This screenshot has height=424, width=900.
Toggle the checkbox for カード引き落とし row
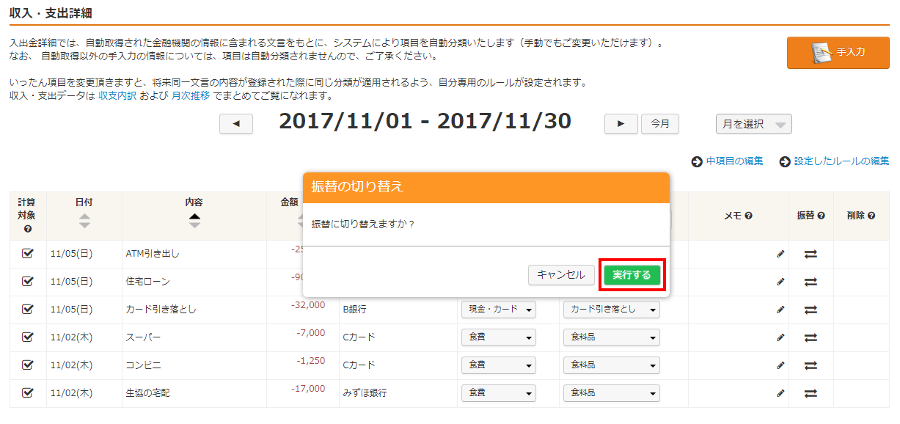click(x=28, y=310)
